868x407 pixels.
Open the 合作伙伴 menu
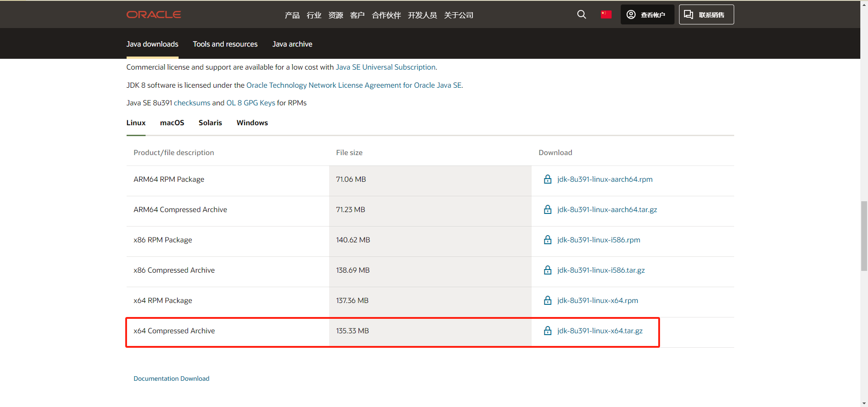pos(386,15)
